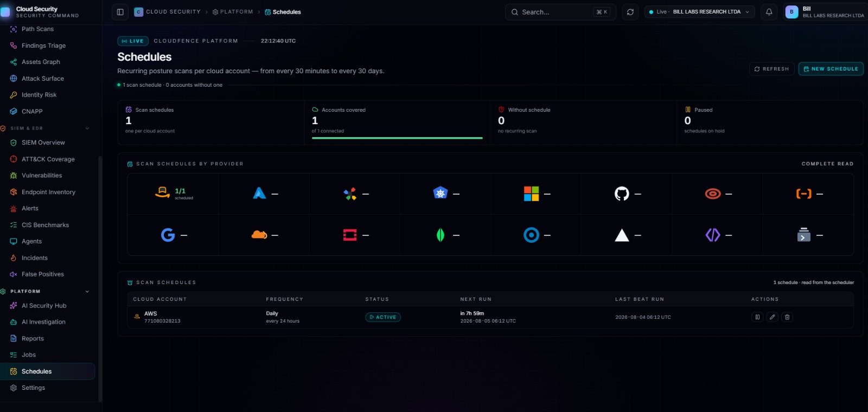This screenshot has width=868, height=412.
Task: Click the purple code-brackets provider icon
Action: [x=713, y=235]
